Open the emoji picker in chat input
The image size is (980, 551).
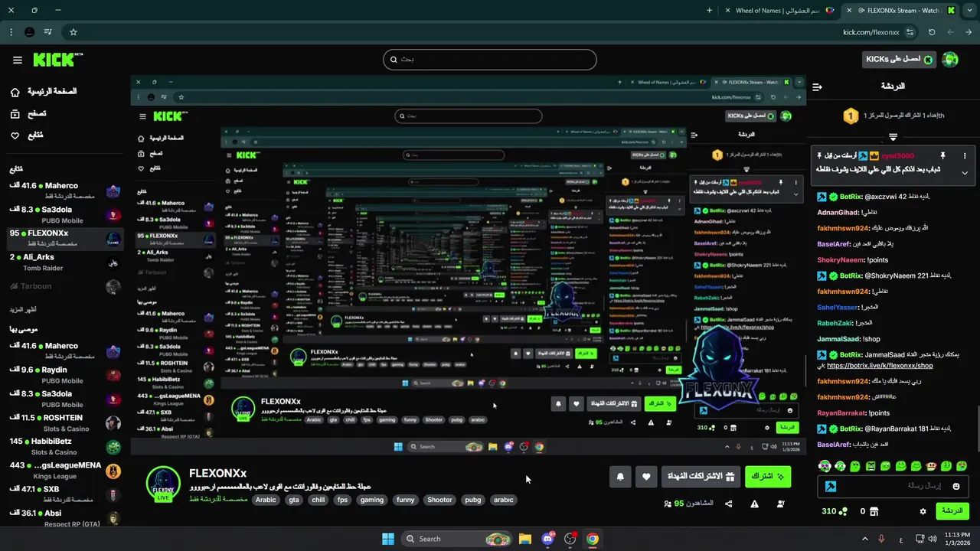pos(956,486)
